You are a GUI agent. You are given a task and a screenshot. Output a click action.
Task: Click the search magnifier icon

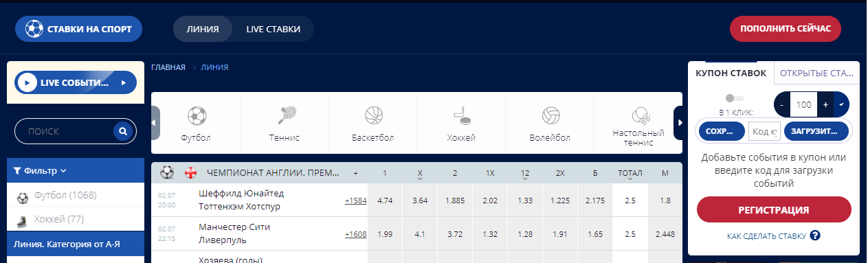122,130
